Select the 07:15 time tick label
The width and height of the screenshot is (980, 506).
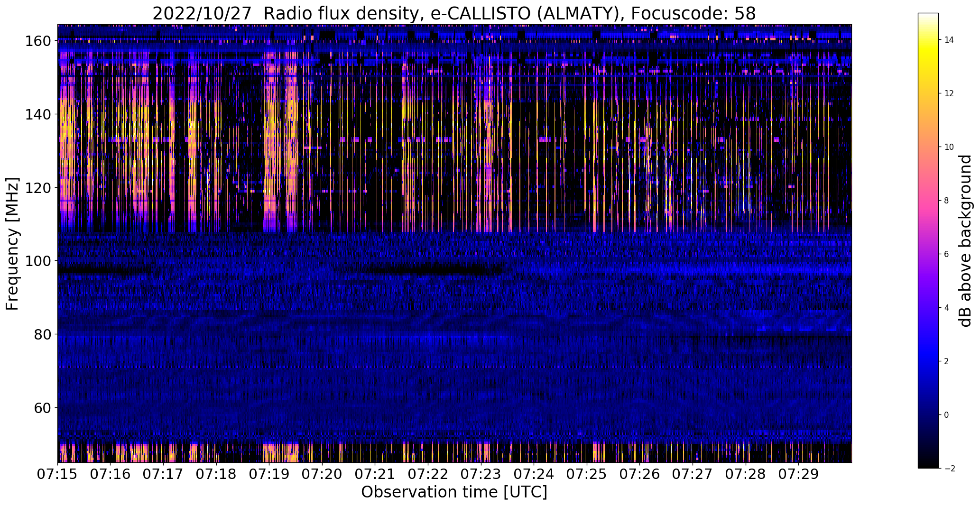click(58, 474)
